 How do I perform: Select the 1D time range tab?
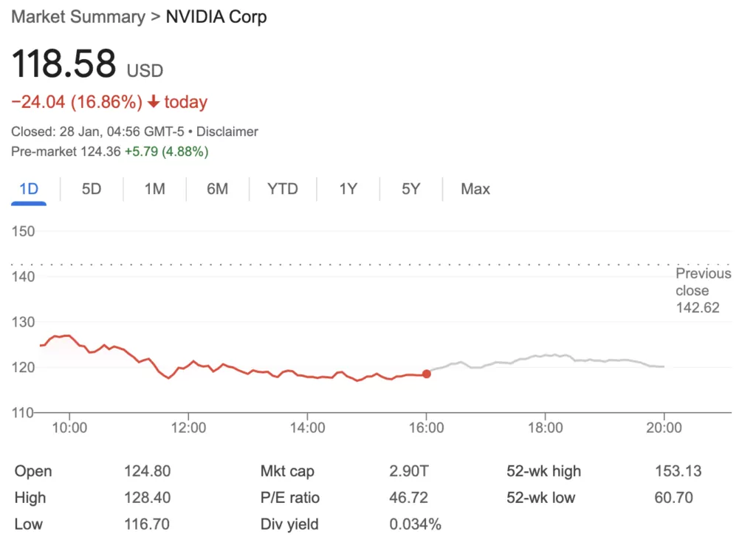point(28,189)
